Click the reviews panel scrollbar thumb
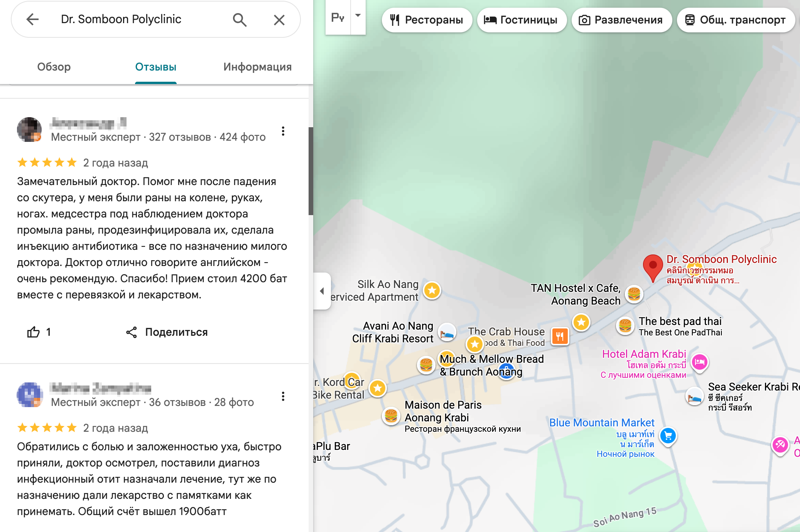The width and height of the screenshot is (800, 532). (311, 171)
